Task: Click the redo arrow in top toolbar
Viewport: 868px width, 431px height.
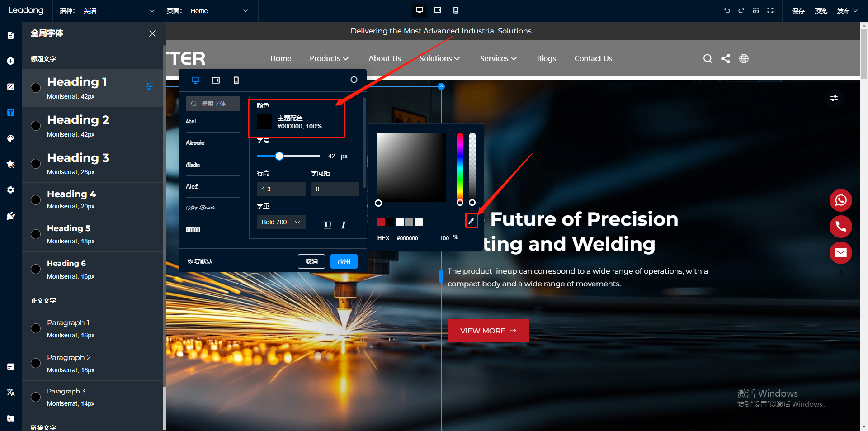Action: tap(741, 10)
